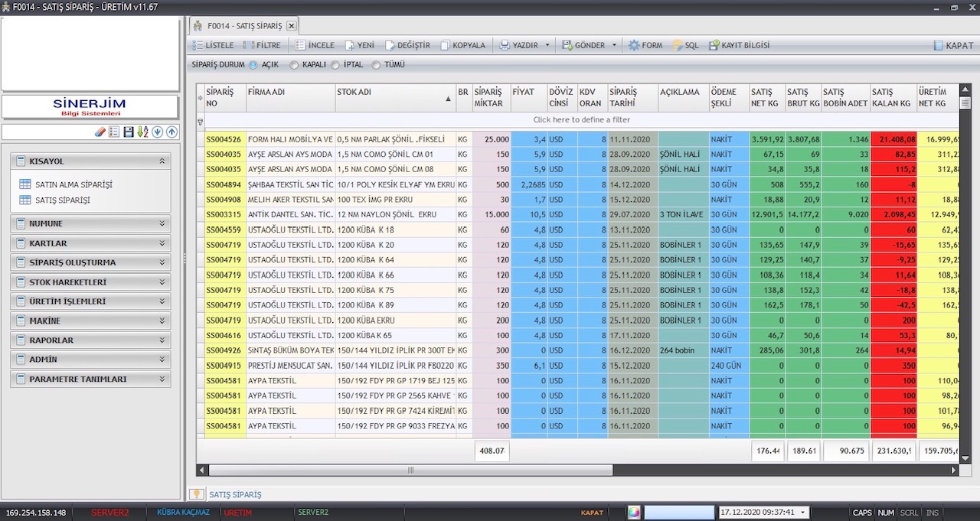Close the F0014 - SATIŞ SİPARİŞ tab

click(291, 26)
